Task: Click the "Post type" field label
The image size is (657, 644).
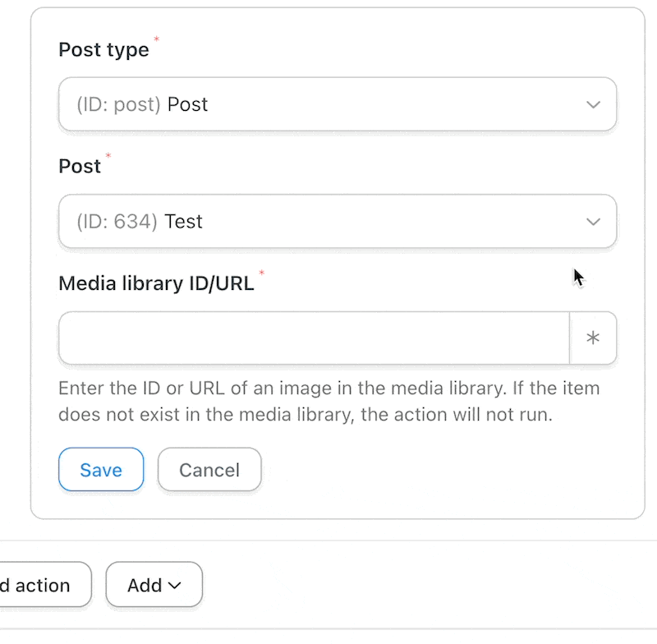Action: pyautogui.click(x=103, y=50)
